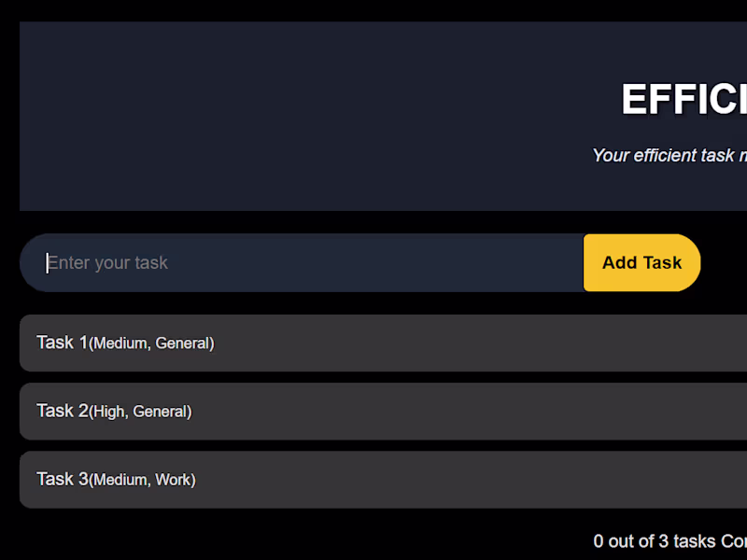Image resolution: width=747 pixels, height=560 pixels.
Task: Click "Work" category label on Task 3
Action: coord(174,480)
